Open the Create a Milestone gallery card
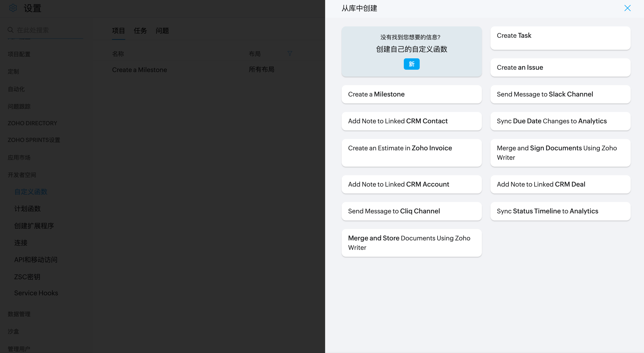Screen dimensions: 644x353 pyautogui.click(x=411, y=94)
